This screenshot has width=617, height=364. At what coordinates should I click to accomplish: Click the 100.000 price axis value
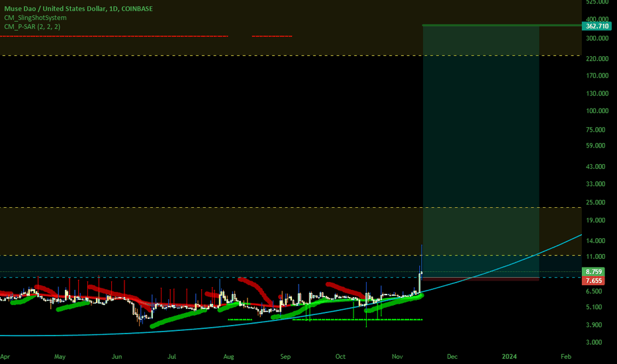[597, 111]
